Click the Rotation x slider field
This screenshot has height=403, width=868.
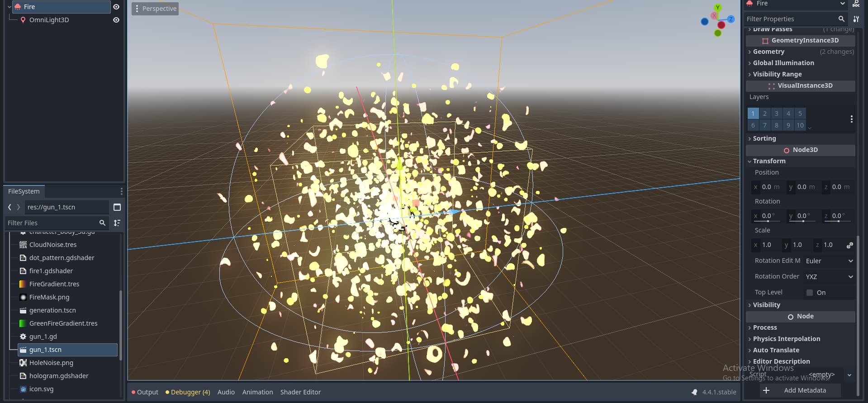pos(767,216)
